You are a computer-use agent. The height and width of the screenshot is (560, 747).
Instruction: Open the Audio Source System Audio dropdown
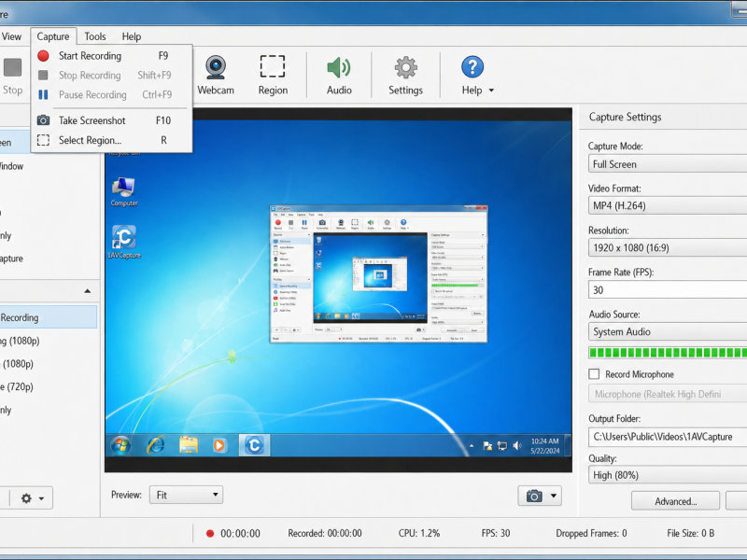click(668, 331)
